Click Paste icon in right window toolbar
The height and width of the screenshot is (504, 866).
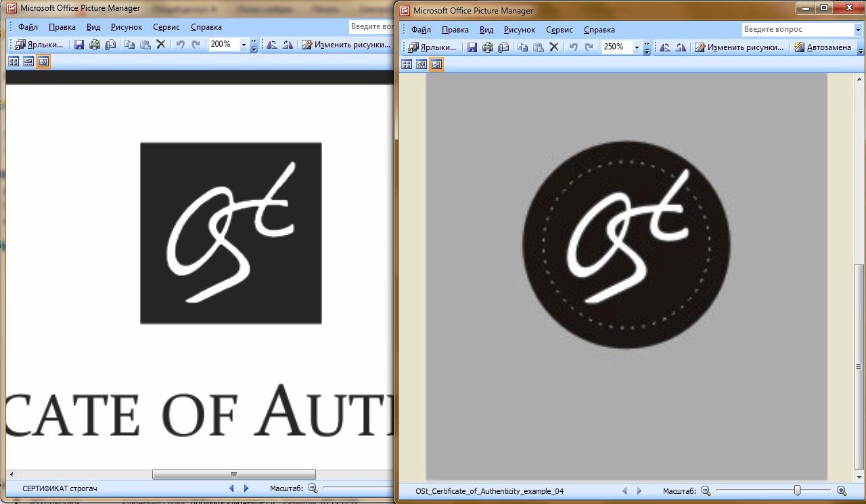539,47
